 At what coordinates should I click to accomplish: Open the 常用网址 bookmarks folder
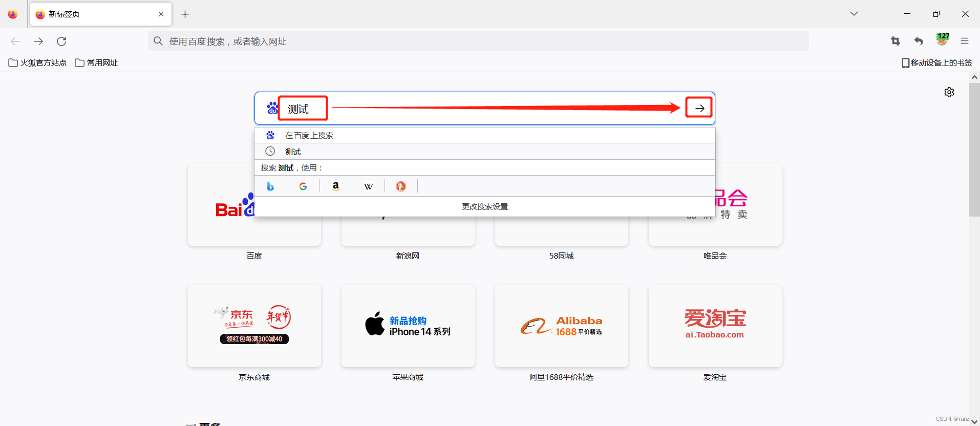click(96, 62)
